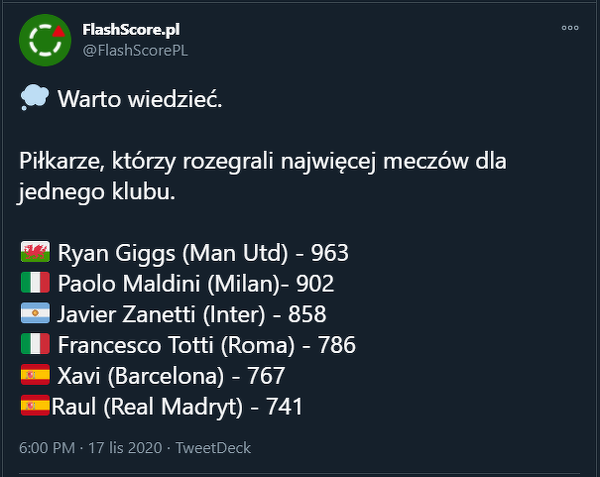Click the Javier Zanetti (Inter) line
The width and height of the screenshot is (600, 477).
pyautogui.click(x=192, y=314)
